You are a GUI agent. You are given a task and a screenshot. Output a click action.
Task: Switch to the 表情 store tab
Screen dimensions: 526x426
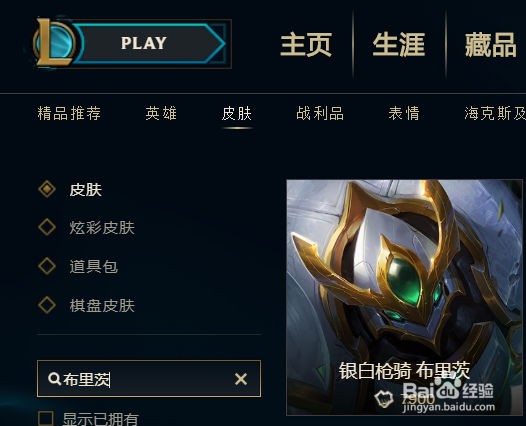click(404, 113)
